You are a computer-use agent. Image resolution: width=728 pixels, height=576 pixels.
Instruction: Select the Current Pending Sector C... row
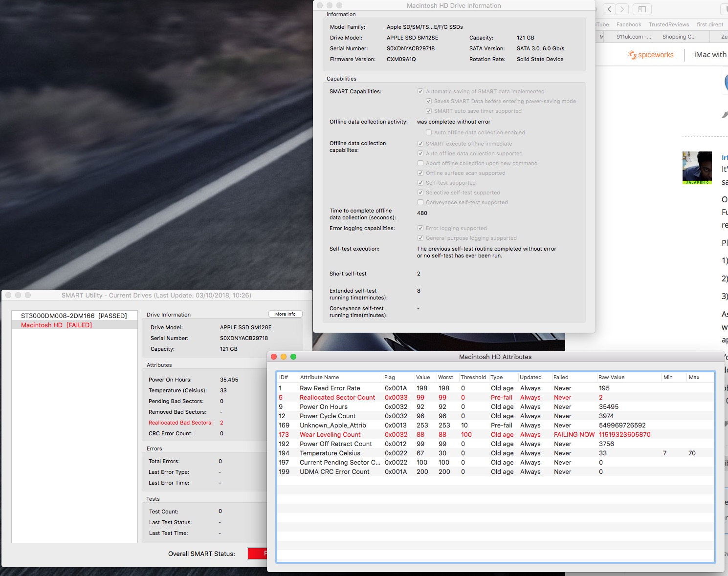[x=495, y=463]
